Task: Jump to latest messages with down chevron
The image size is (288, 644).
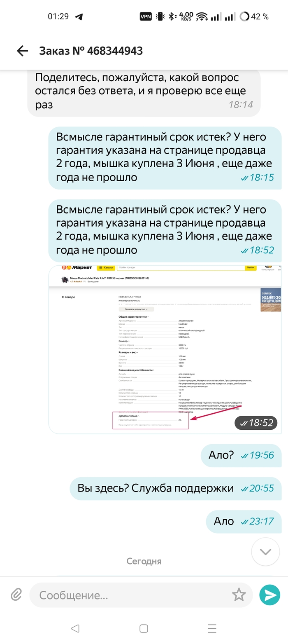Action: click(x=265, y=552)
